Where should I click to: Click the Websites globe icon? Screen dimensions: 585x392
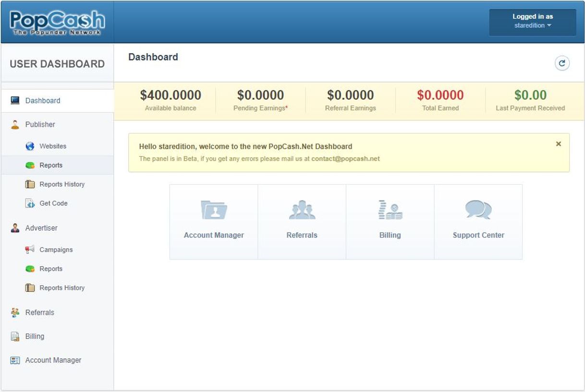click(30, 146)
